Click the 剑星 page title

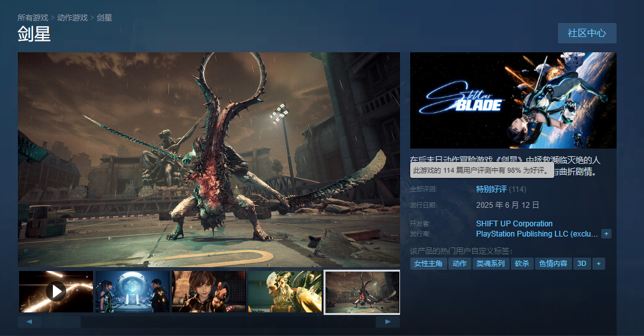[x=34, y=34]
